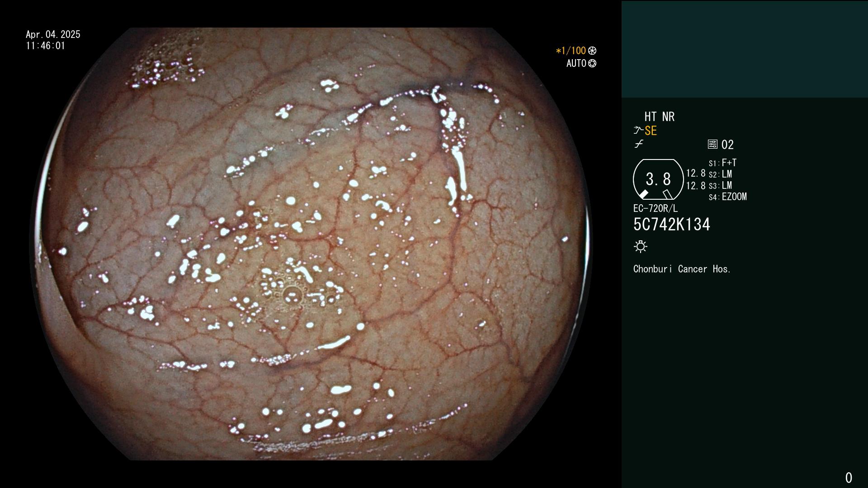Click the lower 12.8 value
The height and width of the screenshot is (488, 868).
696,185
